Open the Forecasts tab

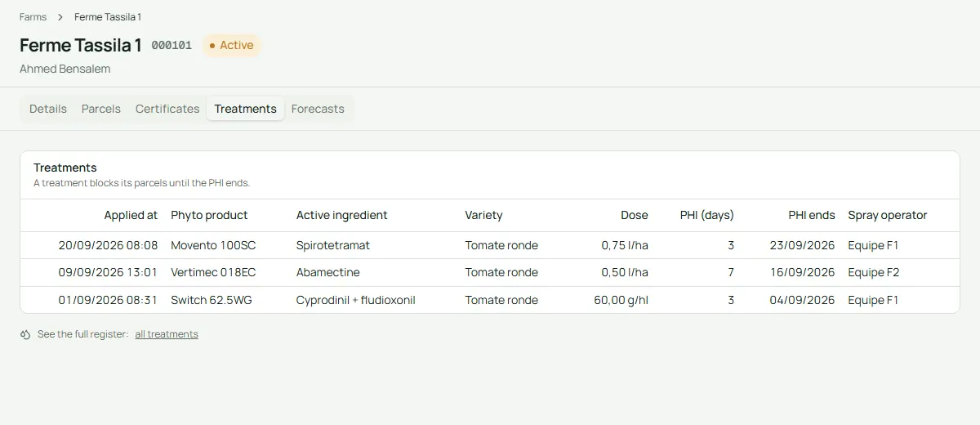click(318, 109)
